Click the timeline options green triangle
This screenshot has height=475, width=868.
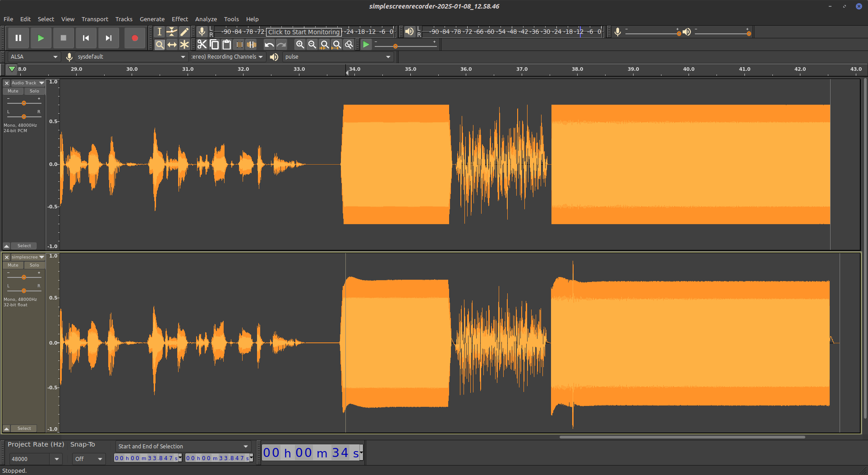click(12, 69)
